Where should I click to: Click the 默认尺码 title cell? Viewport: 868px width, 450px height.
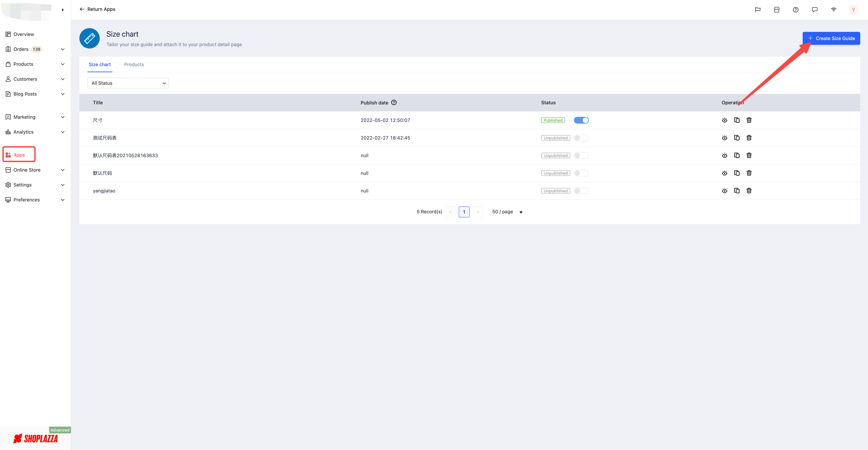102,173
